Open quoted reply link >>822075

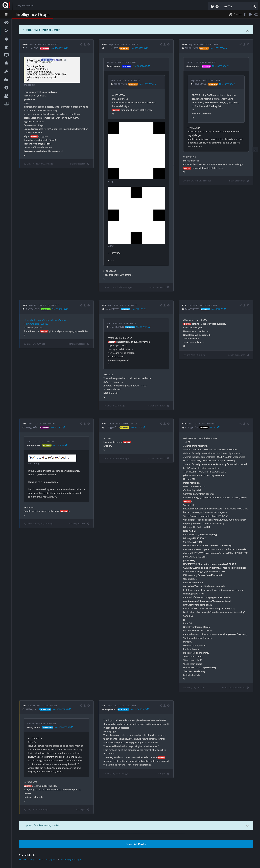click(108, 374)
